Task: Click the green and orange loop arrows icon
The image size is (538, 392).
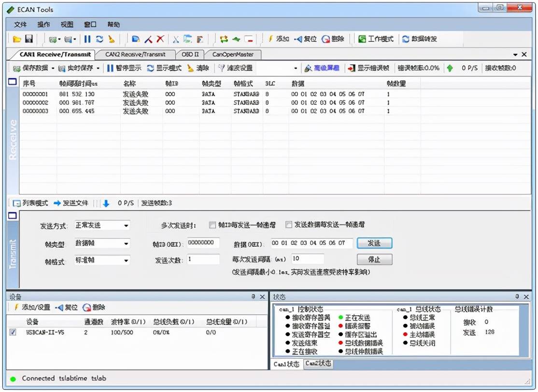Action: coord(224,39)
